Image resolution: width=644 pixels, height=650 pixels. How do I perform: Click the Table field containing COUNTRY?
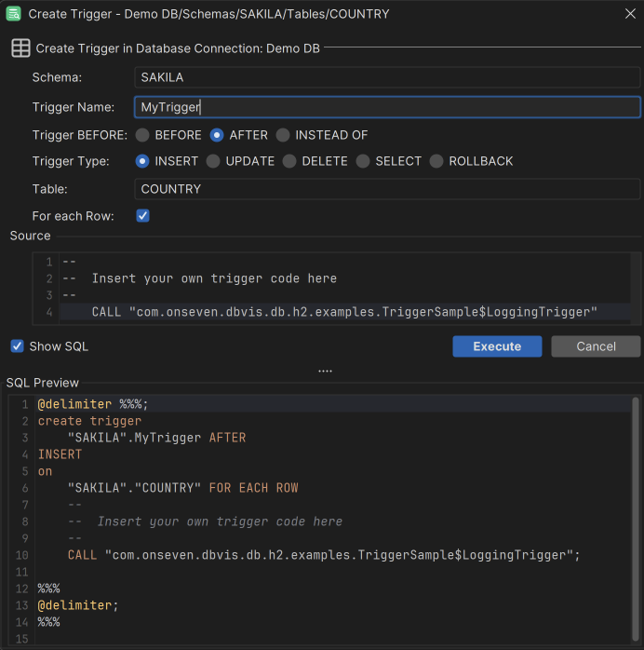387,189
